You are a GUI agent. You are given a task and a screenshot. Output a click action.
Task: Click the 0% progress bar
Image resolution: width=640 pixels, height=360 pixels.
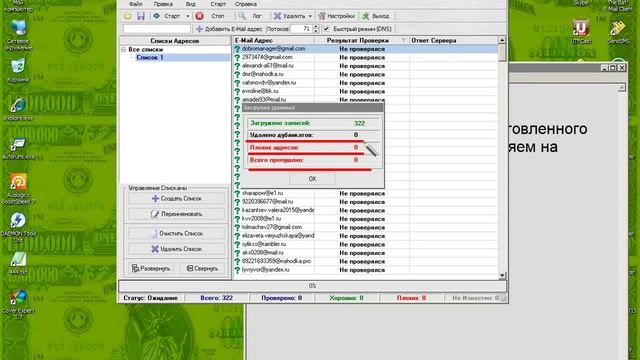pyautogui.click(x=312, y=286)
